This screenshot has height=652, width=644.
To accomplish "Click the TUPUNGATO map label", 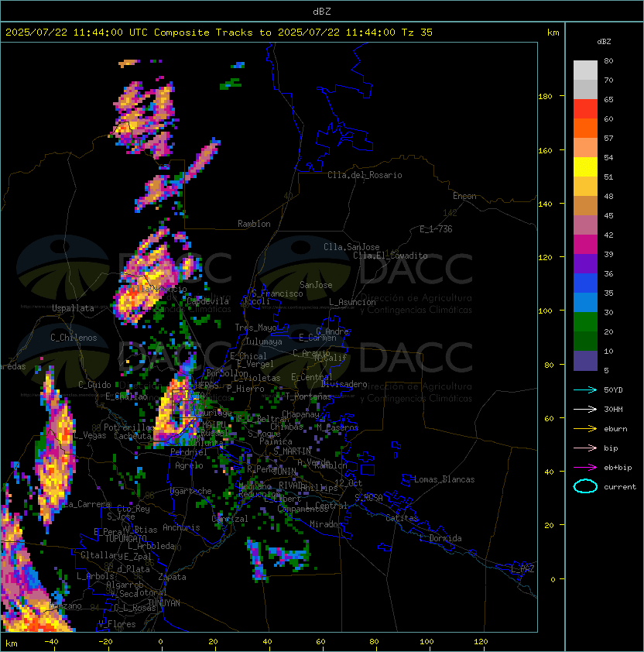I will [x=126, y=538].
